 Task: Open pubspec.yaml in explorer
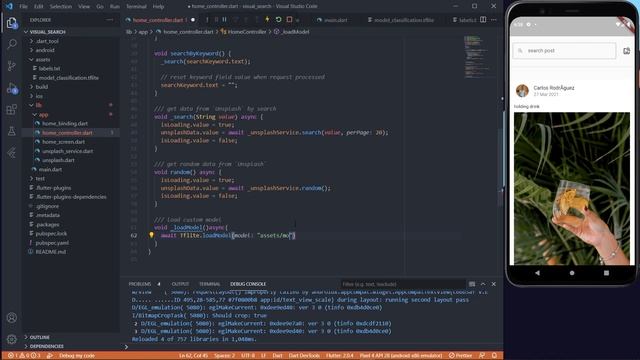point(52,243)
